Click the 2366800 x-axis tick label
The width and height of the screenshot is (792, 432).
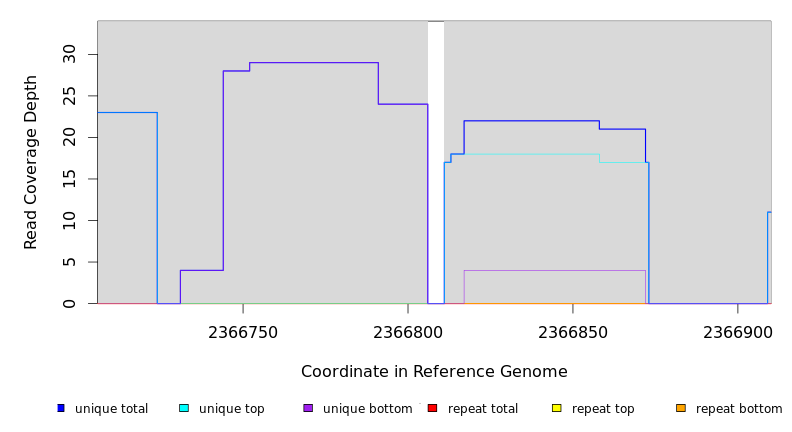[x=408, y=333]
